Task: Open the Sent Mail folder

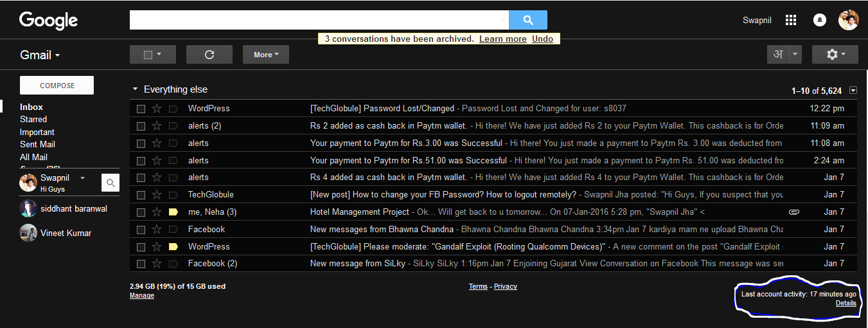Action: (38, 145)
